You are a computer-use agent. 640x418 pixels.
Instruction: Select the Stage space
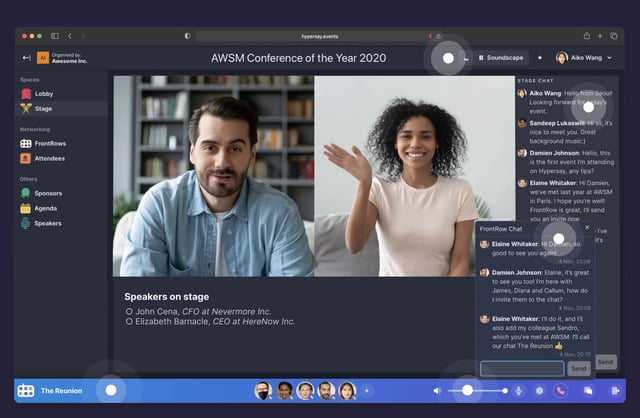tap(62, 109)
